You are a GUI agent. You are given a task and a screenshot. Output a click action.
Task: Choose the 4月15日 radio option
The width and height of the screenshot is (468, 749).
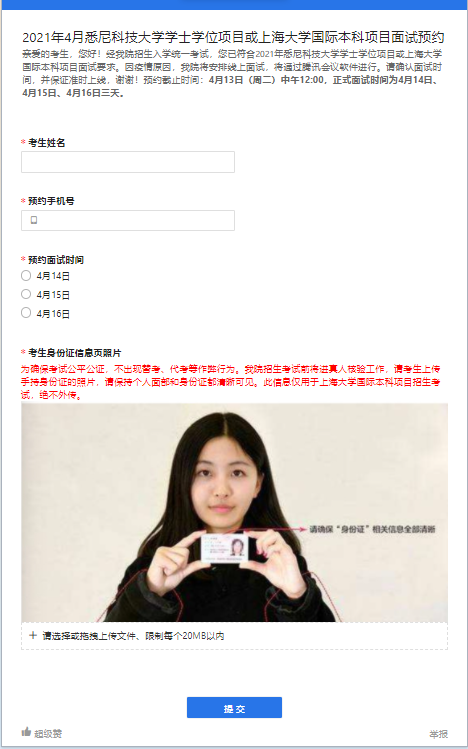click(26, 294)
